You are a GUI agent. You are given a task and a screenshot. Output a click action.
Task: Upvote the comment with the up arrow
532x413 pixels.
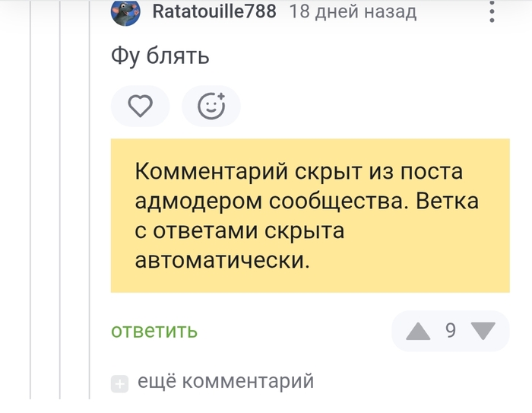coord(417,331)
